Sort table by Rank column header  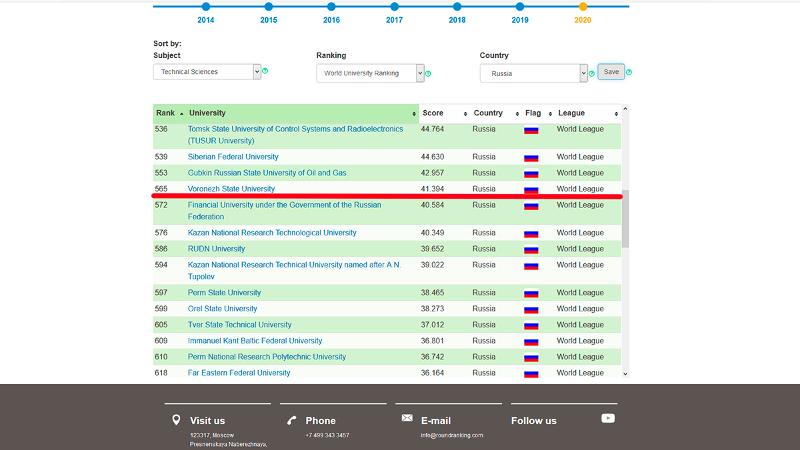pyautogui.click(x=165, y=113)
